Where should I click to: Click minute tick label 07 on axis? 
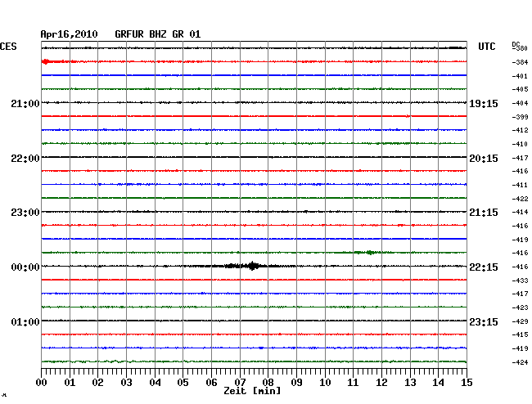[240, 383]
